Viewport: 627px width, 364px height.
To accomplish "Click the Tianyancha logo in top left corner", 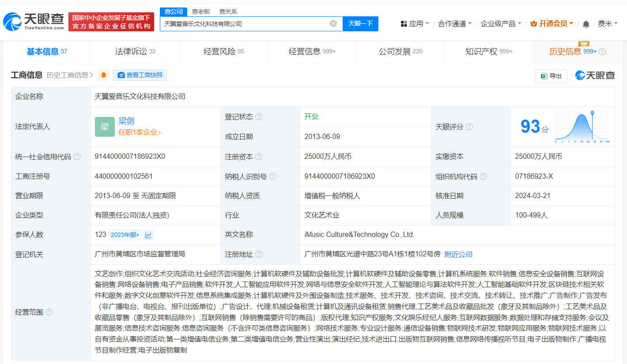I will coord(30,20).
